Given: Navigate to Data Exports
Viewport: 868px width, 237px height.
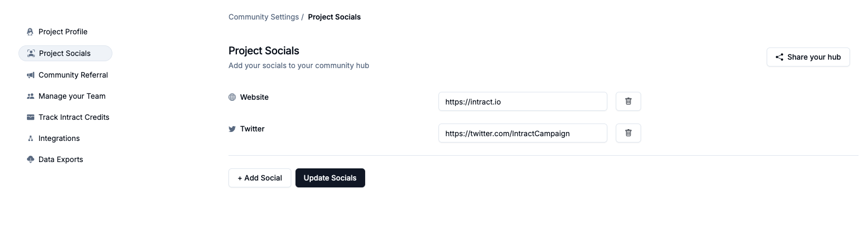Looking at the screenshot, I should [61, 159].
